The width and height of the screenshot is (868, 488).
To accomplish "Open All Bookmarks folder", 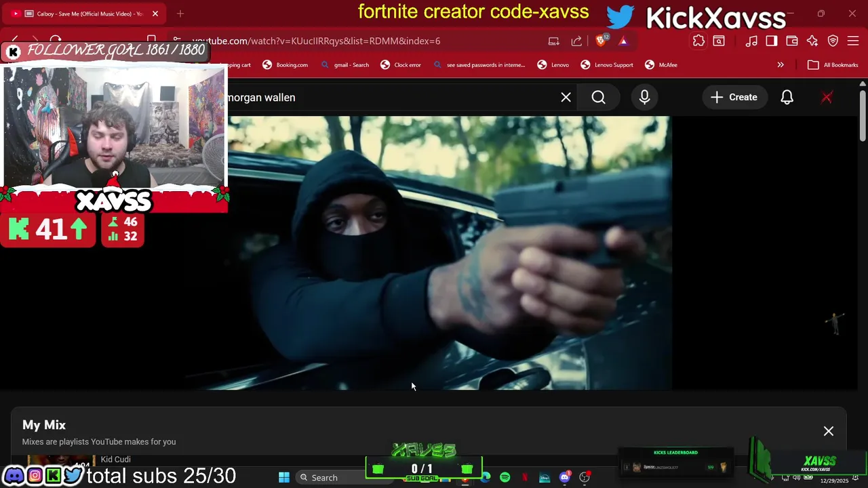I will (x=833, y=65).
